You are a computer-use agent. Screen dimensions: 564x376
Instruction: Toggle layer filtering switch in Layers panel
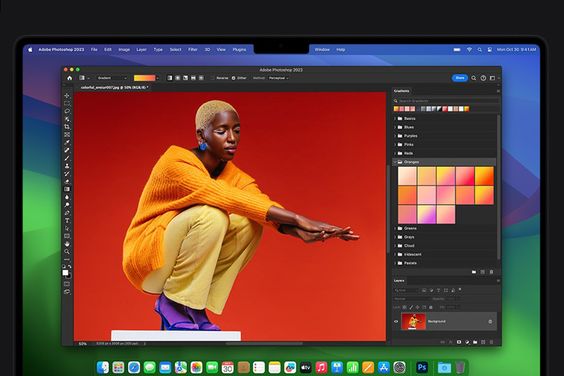tap(460, 290)
